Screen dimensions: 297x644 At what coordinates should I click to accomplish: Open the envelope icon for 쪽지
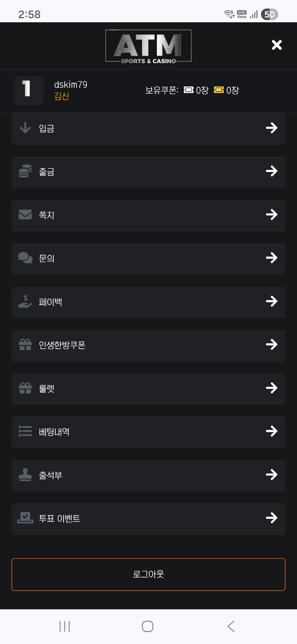click(25, 215)
